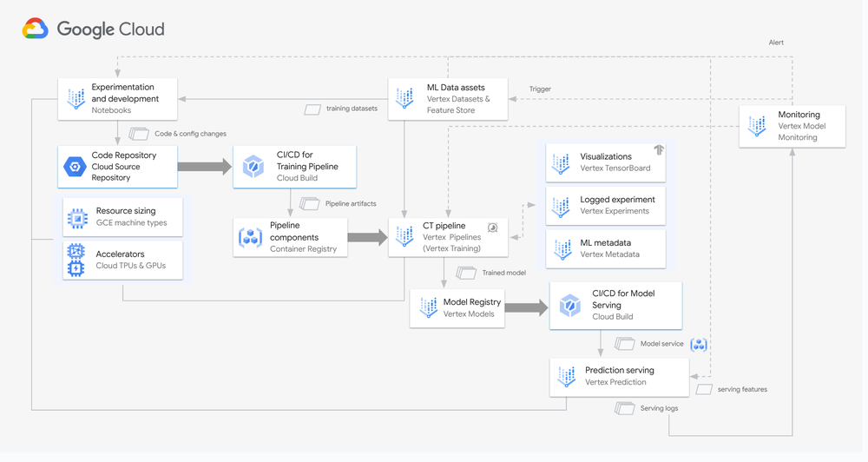Viewport: 868px width, 462px height.
Task: Click the Prediction serving title
Action: [x=620, y=370]
